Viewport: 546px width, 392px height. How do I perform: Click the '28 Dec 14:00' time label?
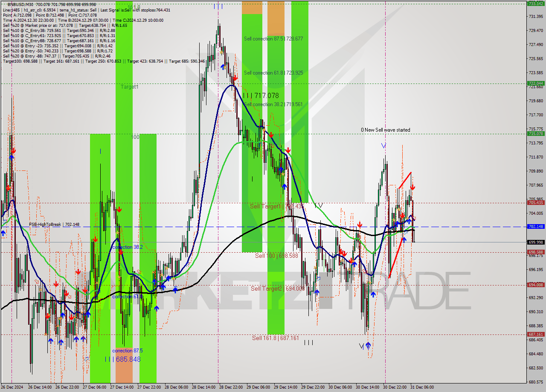tap(204, 387)
